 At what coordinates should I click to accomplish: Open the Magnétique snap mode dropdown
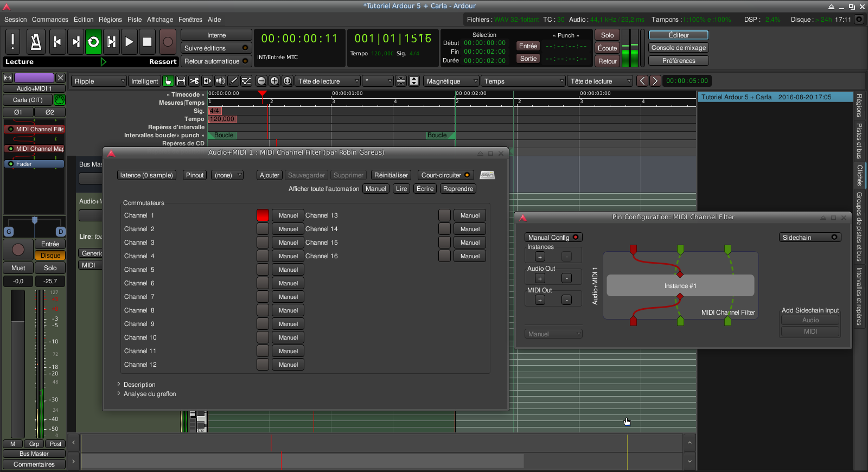(451, 81)
